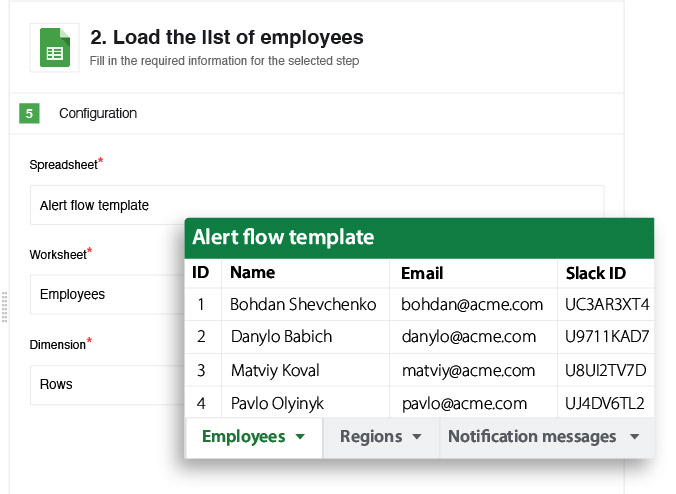
Task: Select the Danylo Babich name cell
Action: (305, 337)
